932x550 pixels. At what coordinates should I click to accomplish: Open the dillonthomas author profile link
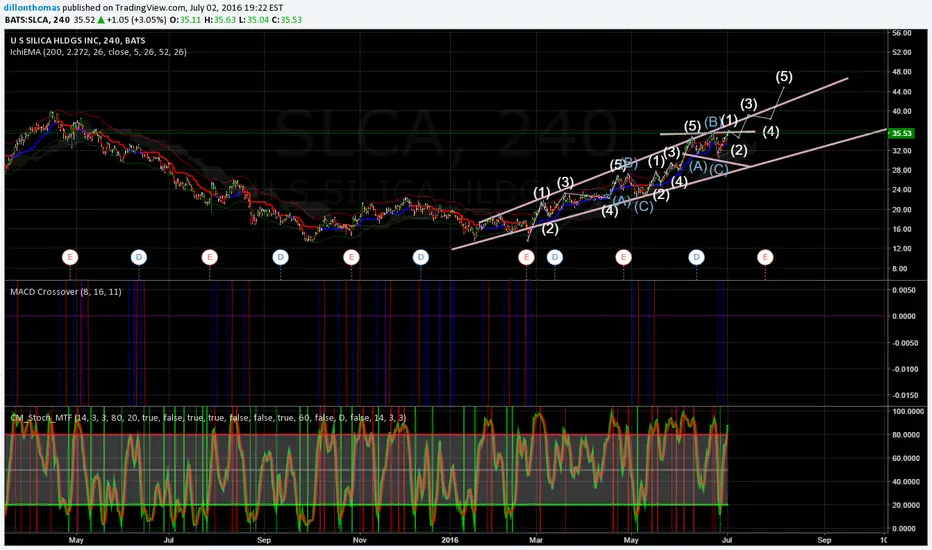[32, 8]
